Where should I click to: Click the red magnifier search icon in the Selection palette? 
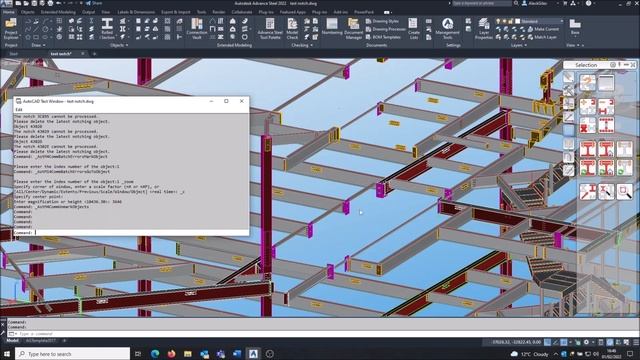coord(624,191)
